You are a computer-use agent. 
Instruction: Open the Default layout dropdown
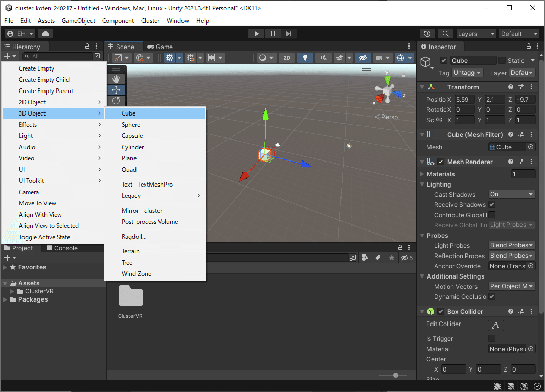tap(519, 34)
